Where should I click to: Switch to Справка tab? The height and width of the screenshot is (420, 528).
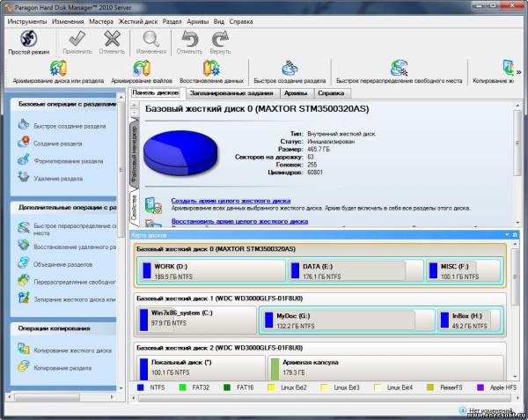tap(331, 93)
